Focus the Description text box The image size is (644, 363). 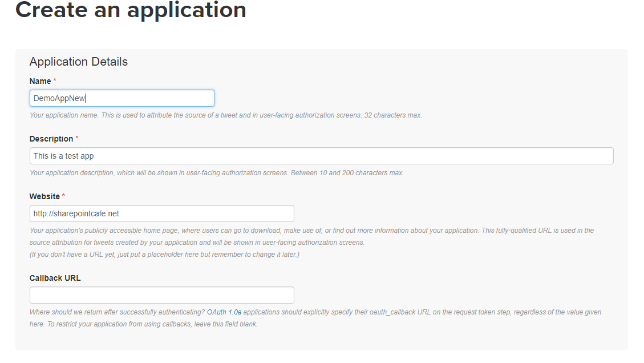(x=321, y=156)
